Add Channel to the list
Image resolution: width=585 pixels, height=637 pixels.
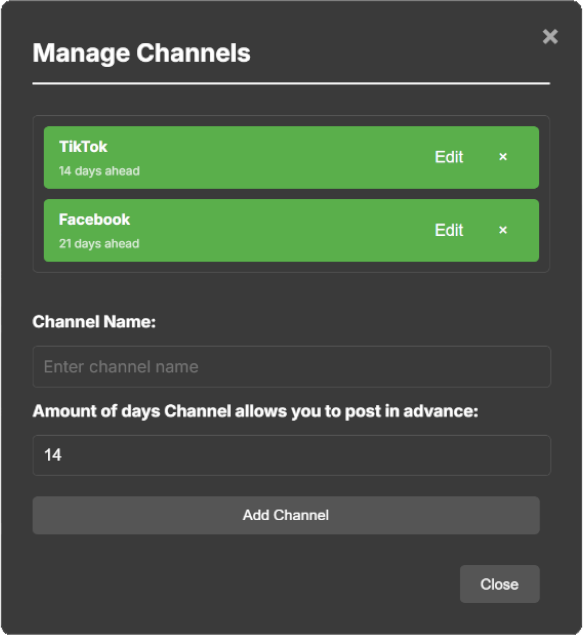pos(286,515)
